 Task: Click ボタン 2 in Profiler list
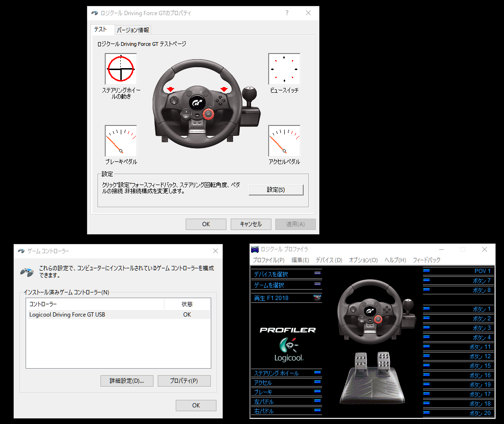point(459,318)
